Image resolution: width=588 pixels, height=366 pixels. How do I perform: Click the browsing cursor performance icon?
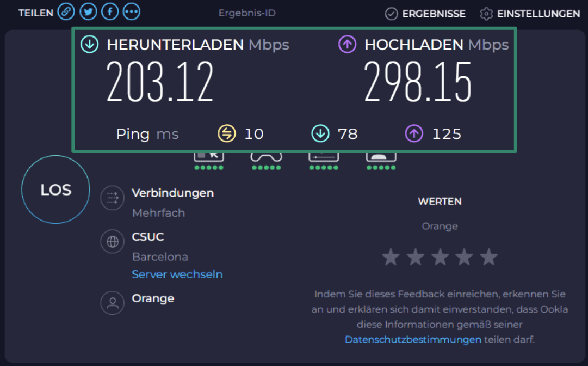(208, 158)
